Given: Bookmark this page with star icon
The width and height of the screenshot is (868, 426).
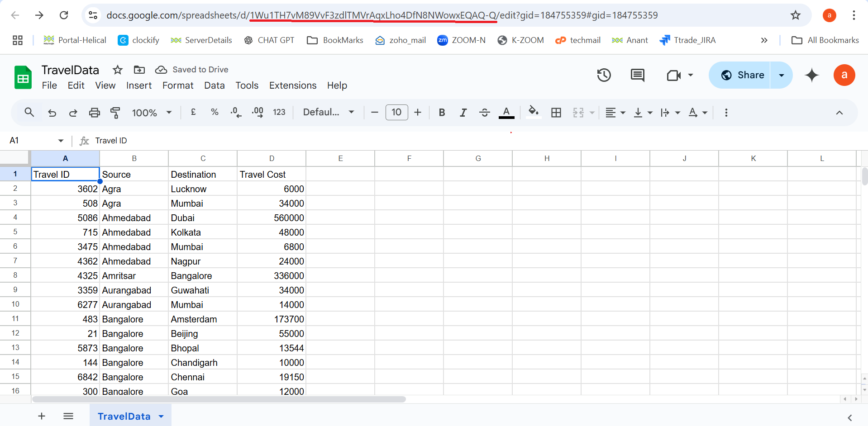Looking at the screenshot, I should (796, 15).
